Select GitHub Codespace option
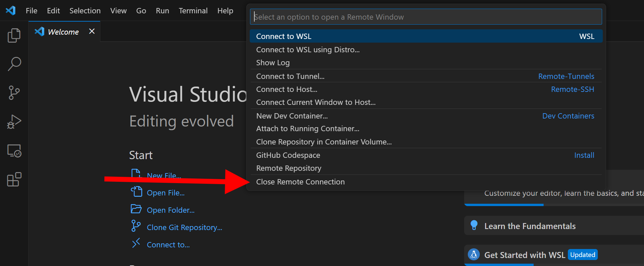Image resolution: width=644 pixels, height=266 pixels. (426, 155)
